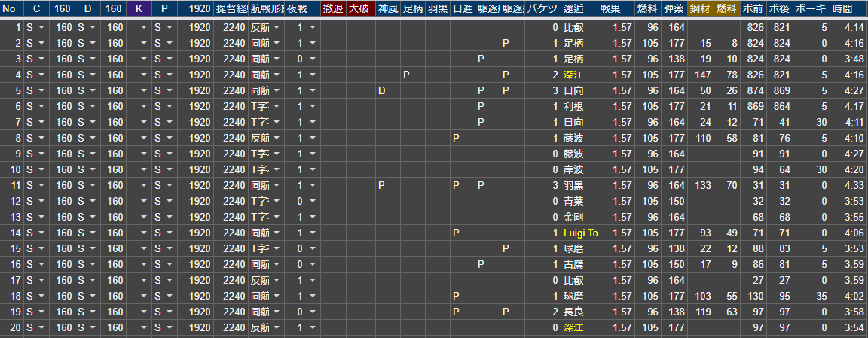Select the ボーキ value 35 in row 18
Image resolution: width=868 pixels, height=338 pixels.
point(811,296)
